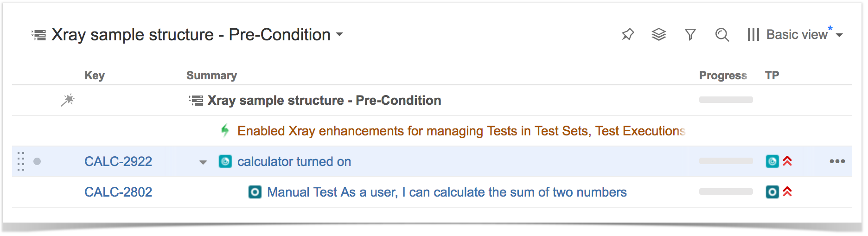Click the filter funnel icon
The width and height of the screenshot is (868, 236).
pos(690,34)
